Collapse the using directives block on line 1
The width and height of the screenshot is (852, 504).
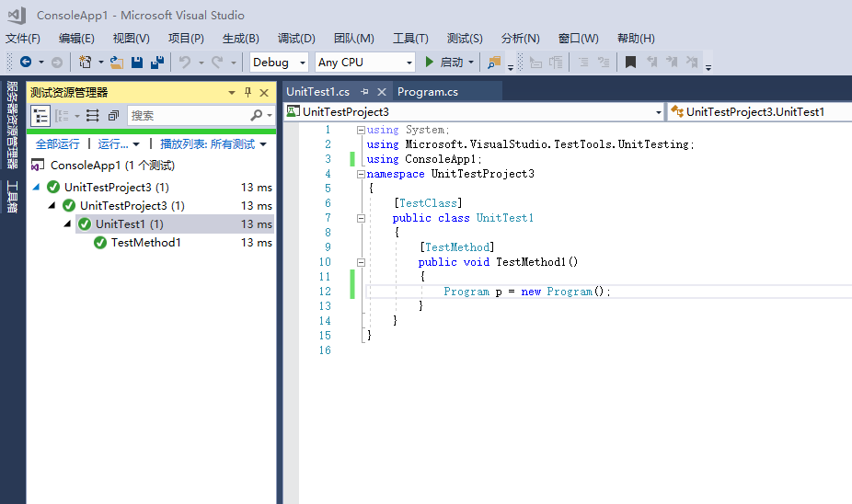361,130
